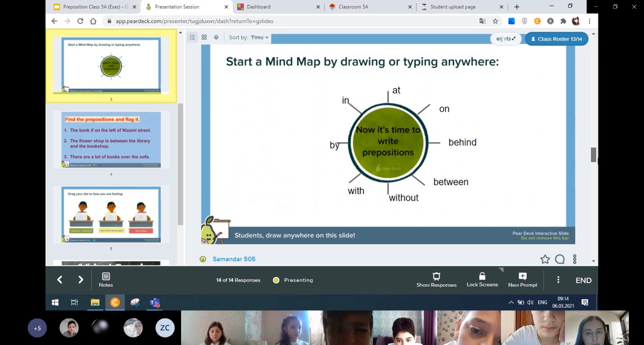644x345 pixels.
Task: Open Chrome three-dot menu
Action: (x=589, y=21)
